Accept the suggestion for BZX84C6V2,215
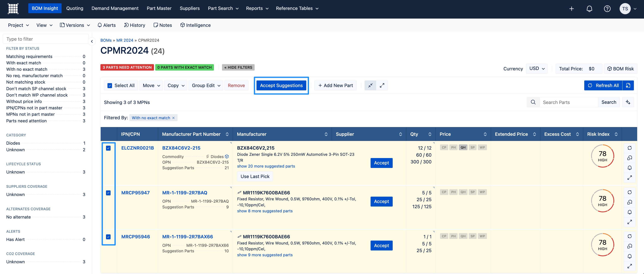 [x=381, y=163]
